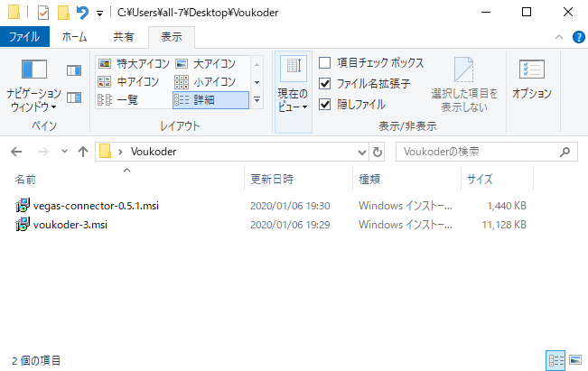Click the Options (オプション) icon
This screenshot has height=371, width=588.
pyautogui.click(x=531, y=79)
